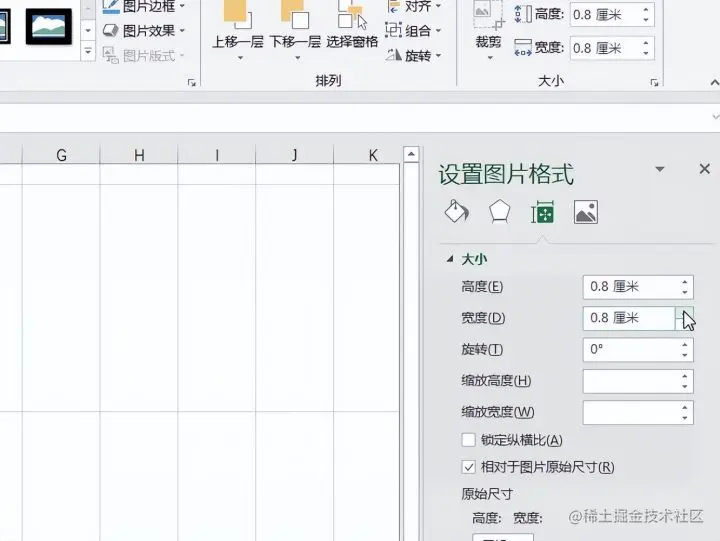Expand the picture styles gallery More arrow
Image resolution: width=720 pixels, height=541 pixels.
tap(88, 51)
